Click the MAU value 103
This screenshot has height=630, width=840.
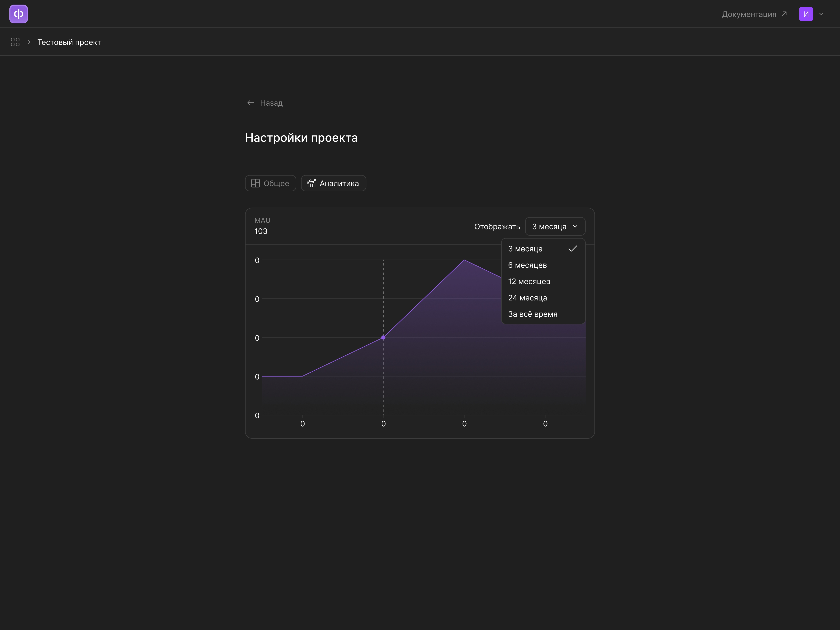point(261,231)
